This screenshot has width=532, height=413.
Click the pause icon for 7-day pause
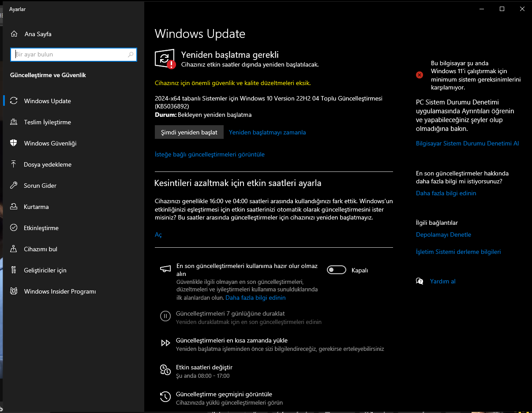(165, 316)
